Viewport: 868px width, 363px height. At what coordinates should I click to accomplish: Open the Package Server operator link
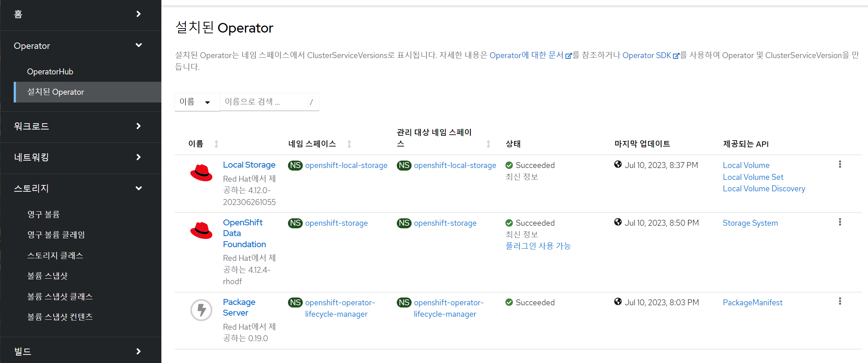(239, 307)
